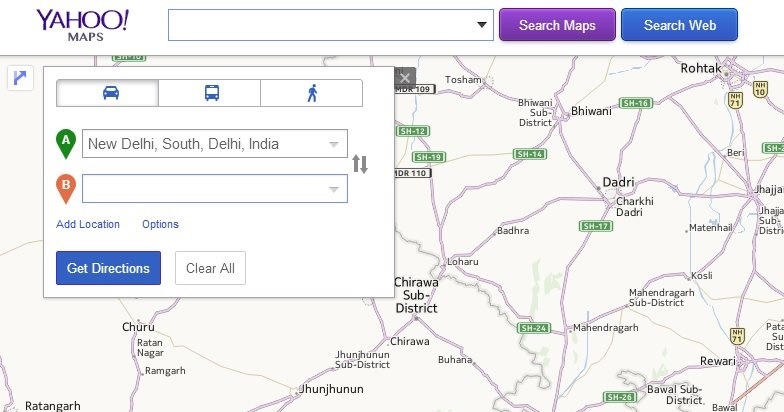Click the Yahoo Maps logo

point(82,25)
